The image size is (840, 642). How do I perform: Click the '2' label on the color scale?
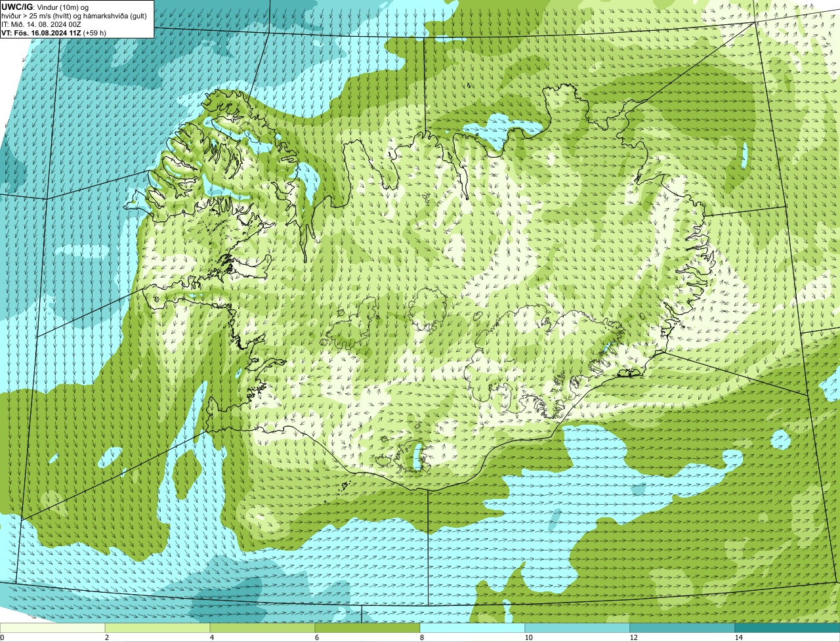(x=106, y=637)
